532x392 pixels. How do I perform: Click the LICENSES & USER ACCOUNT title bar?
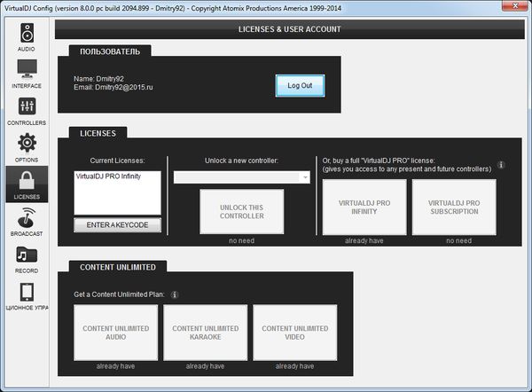tap(289, 29)
